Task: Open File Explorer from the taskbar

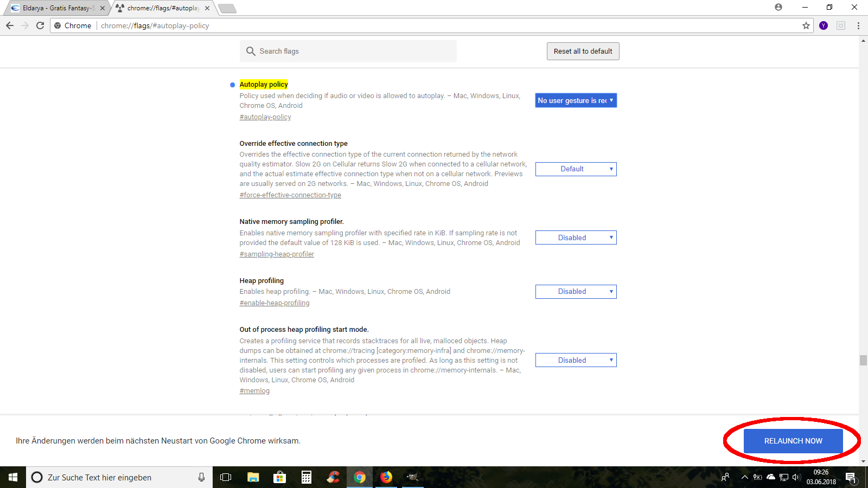Action: pos(253,477)
